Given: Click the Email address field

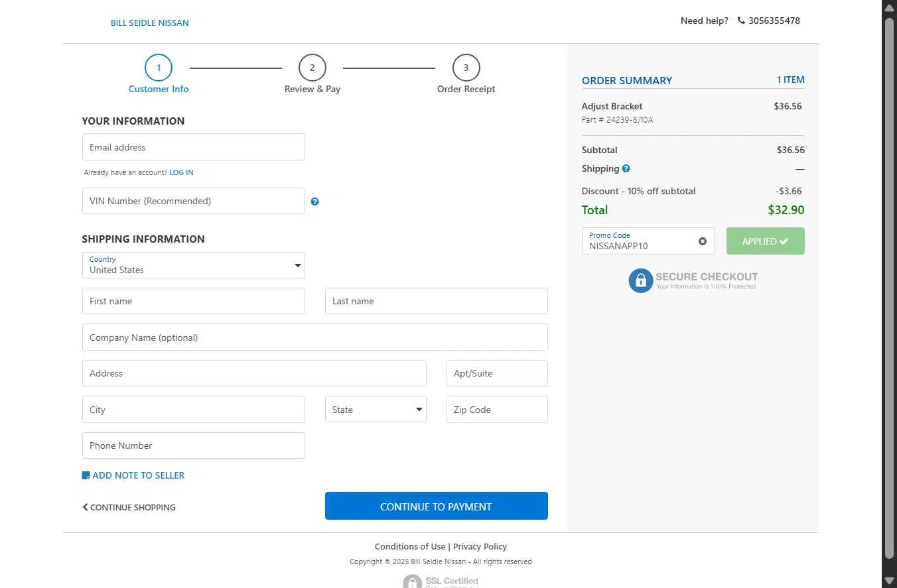Looking at the screenshot, I should tap(193, 147).
